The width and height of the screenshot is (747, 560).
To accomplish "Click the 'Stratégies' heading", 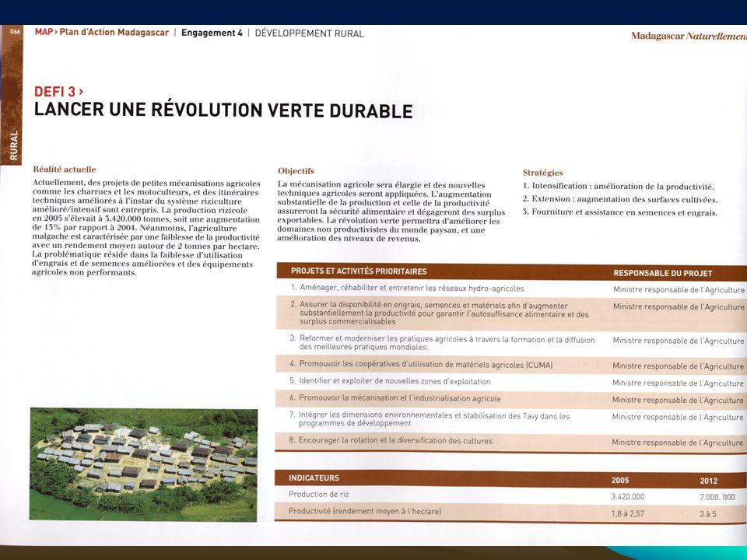I will (x=542, y=173).
